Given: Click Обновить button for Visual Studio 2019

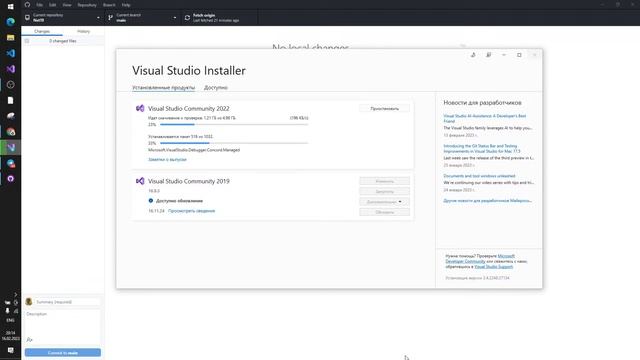Looking at the screenshot, I should point(384,212).
